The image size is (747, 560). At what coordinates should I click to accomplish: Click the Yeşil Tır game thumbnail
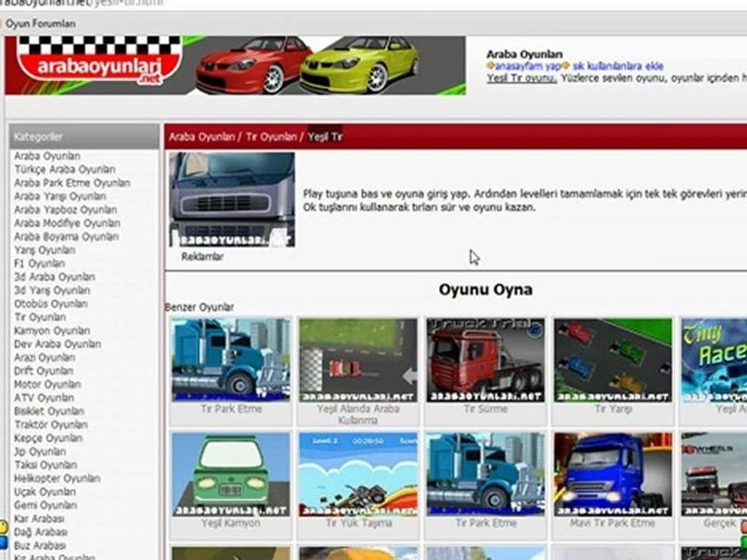(x=232, y=200)
